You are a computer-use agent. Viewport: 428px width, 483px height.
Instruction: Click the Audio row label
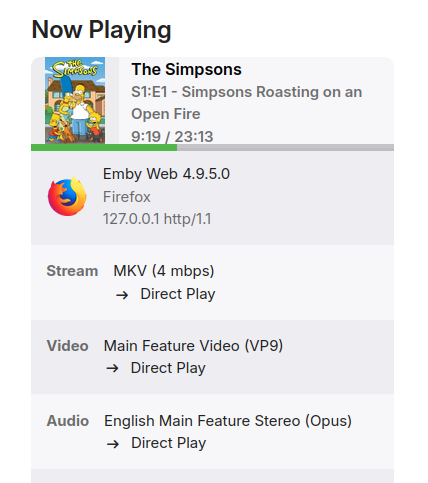[x=68, y=421]
